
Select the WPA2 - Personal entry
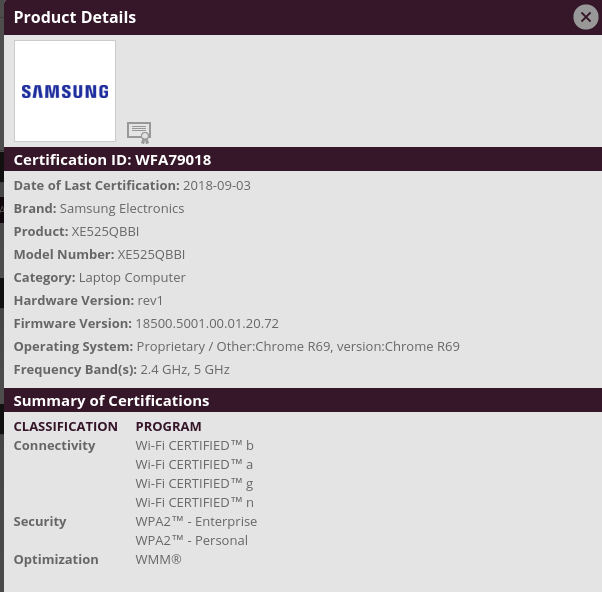click(x=191, y=541)
